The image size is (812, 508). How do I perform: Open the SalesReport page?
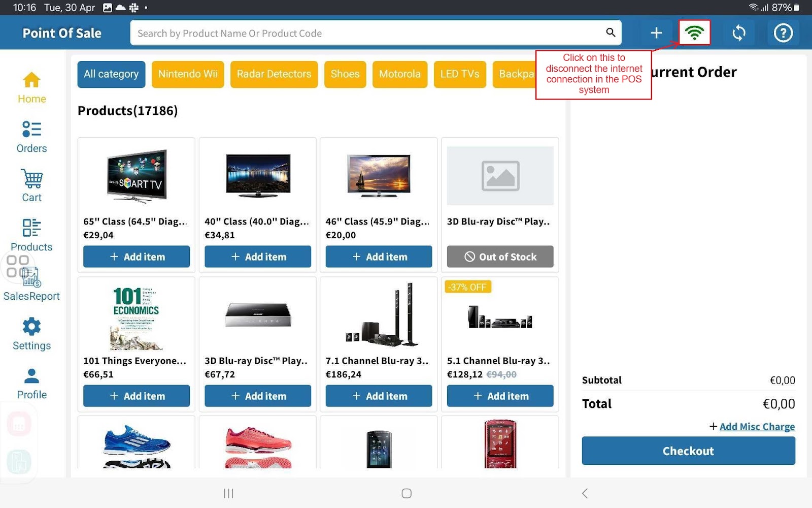[31, 285]
